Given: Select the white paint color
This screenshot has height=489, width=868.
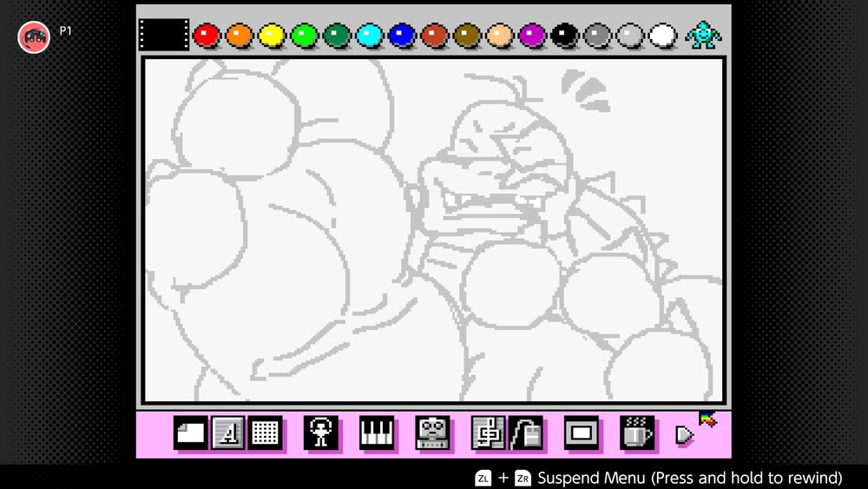Looking at the screenshot, I should point(662,36).
